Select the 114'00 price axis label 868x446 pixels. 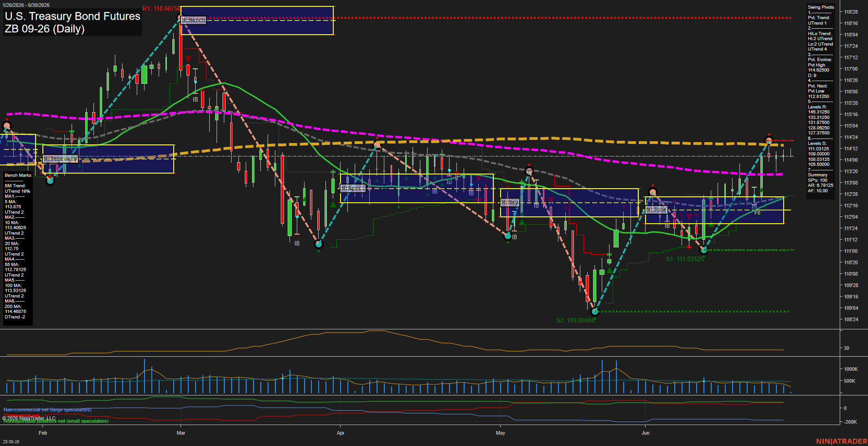[851, 160]
